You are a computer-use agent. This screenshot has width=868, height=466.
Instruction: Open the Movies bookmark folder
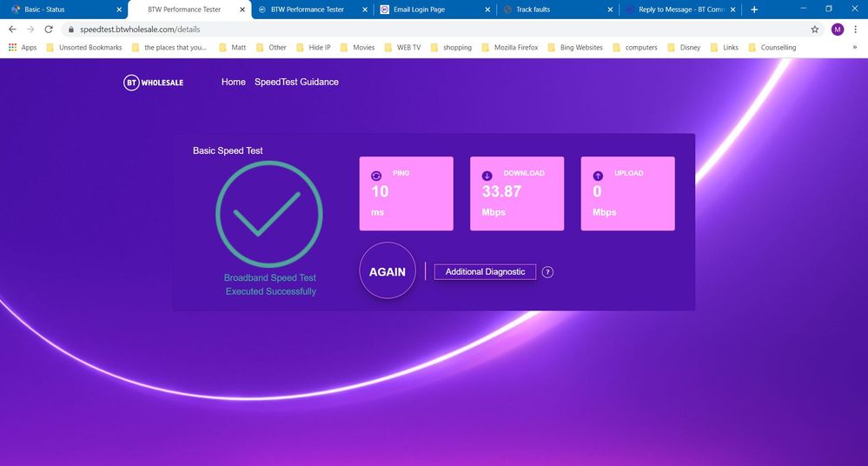[x=357, y=48]
